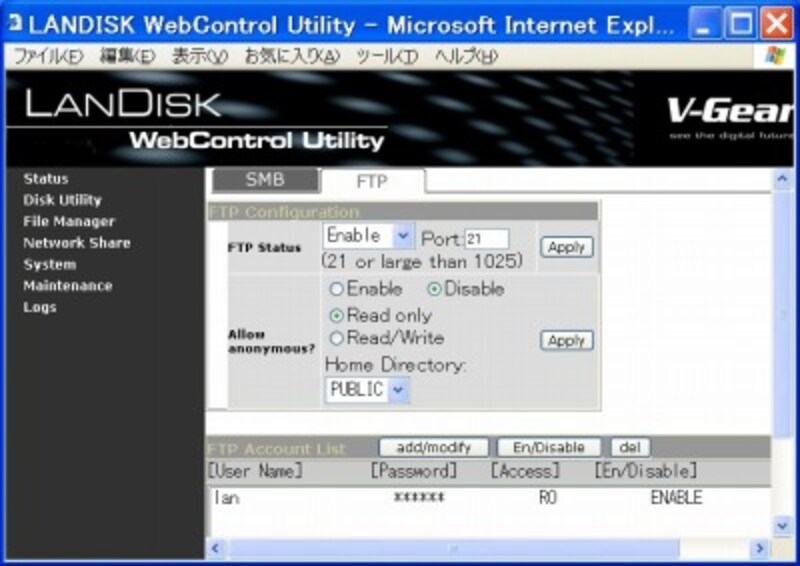Click the [User Name] column header
Screen dimensions: 800x566
[255, 471]
